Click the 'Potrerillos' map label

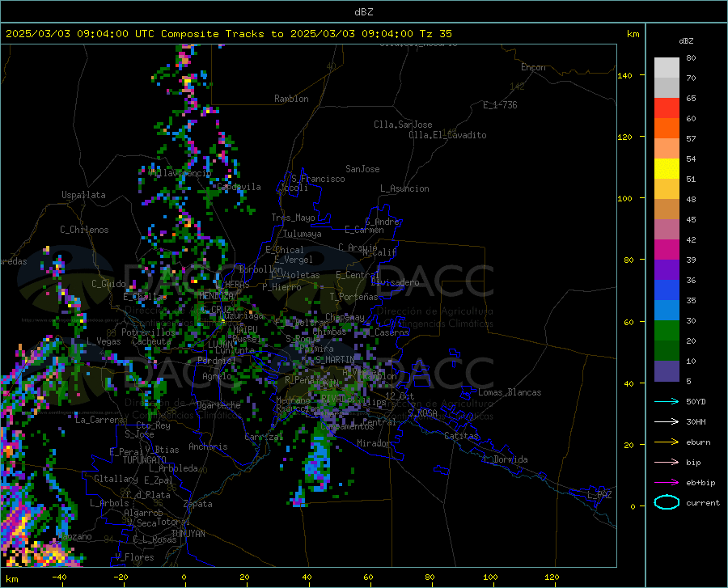point(148,332)
